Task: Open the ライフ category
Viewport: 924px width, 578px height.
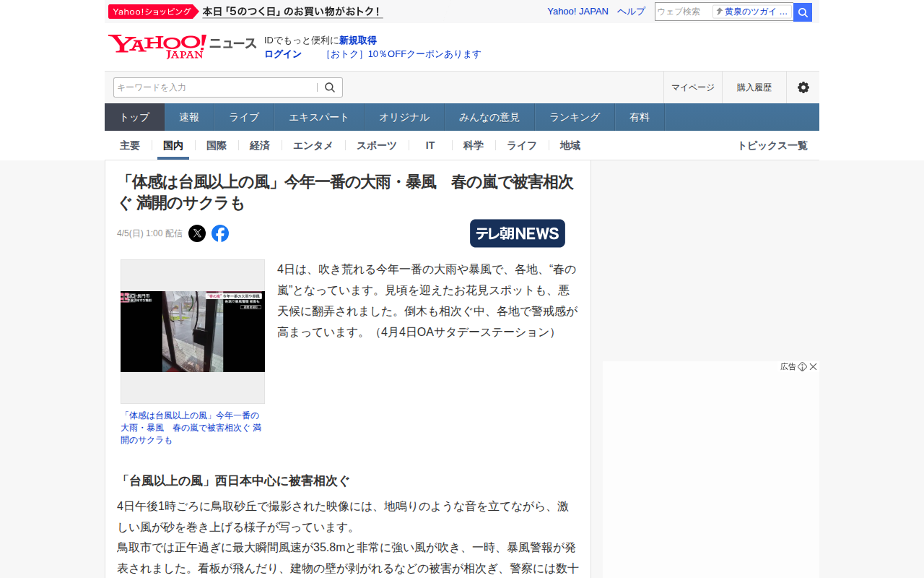Action: coord(522,145)
